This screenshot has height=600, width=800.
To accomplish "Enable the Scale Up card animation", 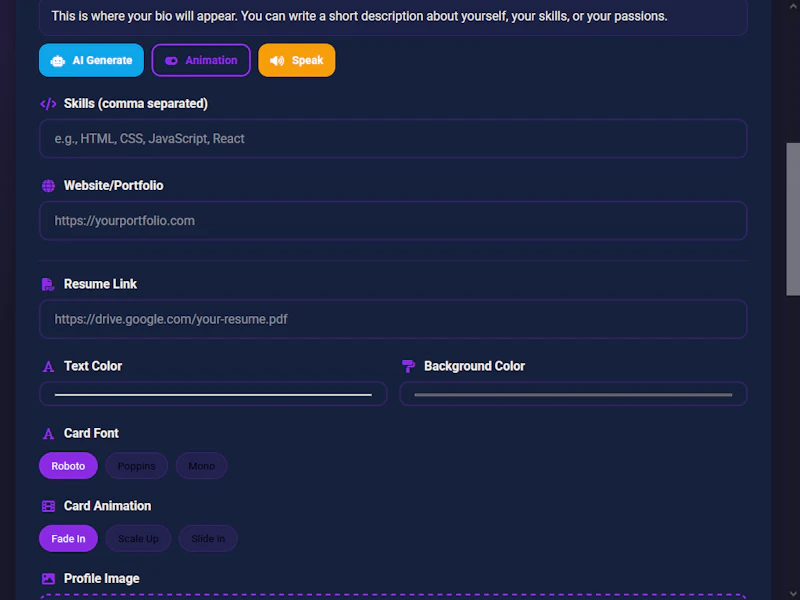I will [138, 538].
